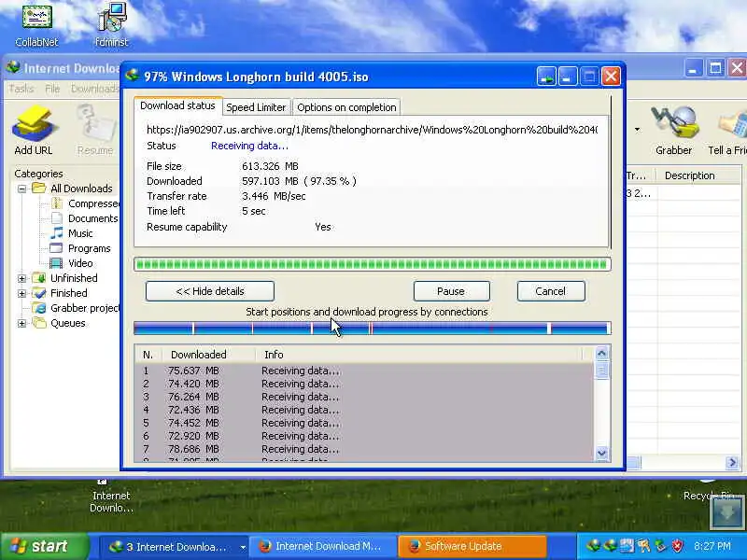Switch to the Download status tab
The image size is (747, 560).
tap(177, 105)
